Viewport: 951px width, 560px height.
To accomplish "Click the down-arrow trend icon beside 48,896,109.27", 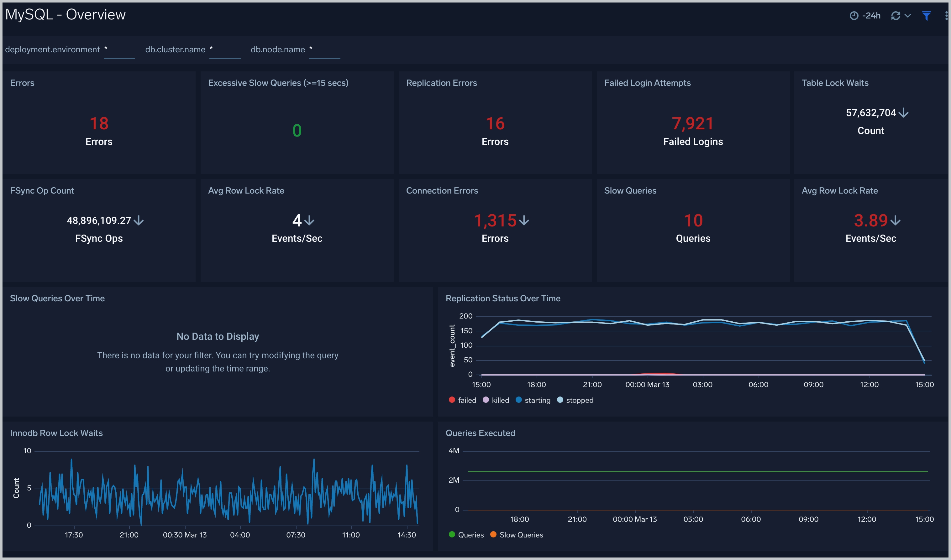I will [139, 220].
